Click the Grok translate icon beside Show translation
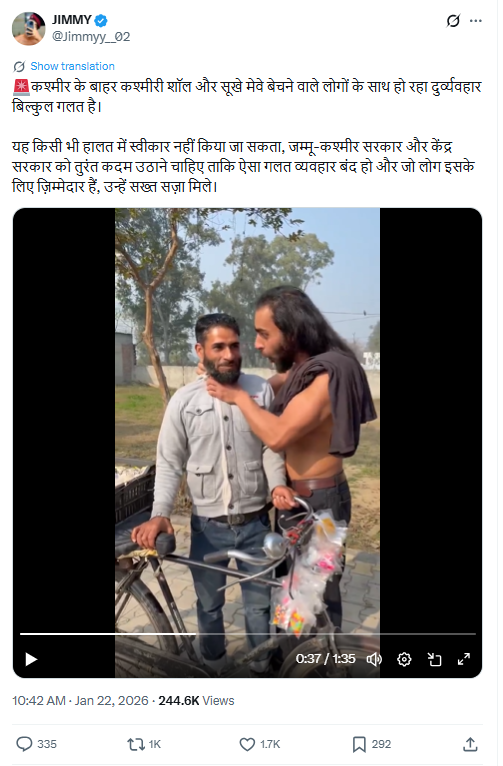503x766 pixels. (x=19, y=66)
